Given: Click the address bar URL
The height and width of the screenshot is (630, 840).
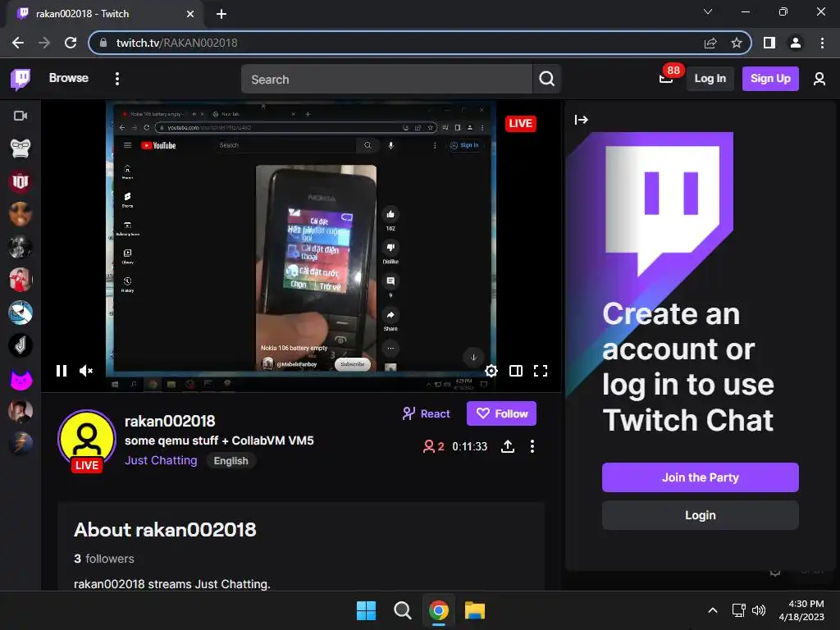Looking at the screenshot, I should click(x=177, y=43).
